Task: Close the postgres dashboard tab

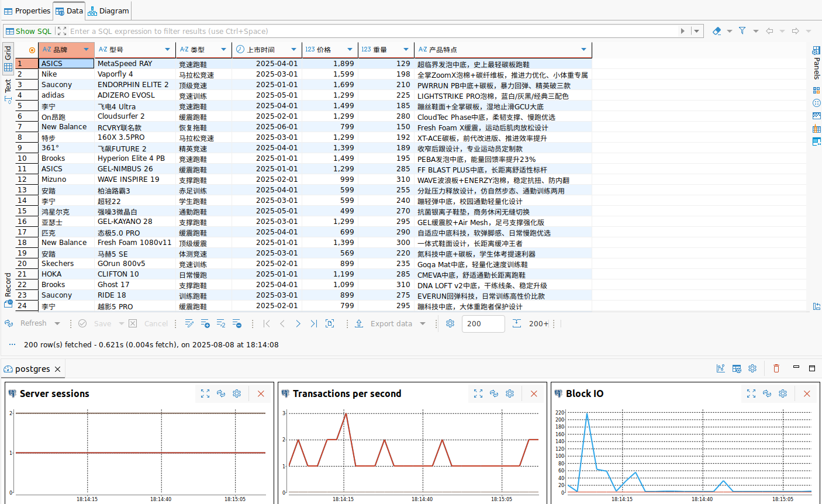Action: tap(57, 369)
